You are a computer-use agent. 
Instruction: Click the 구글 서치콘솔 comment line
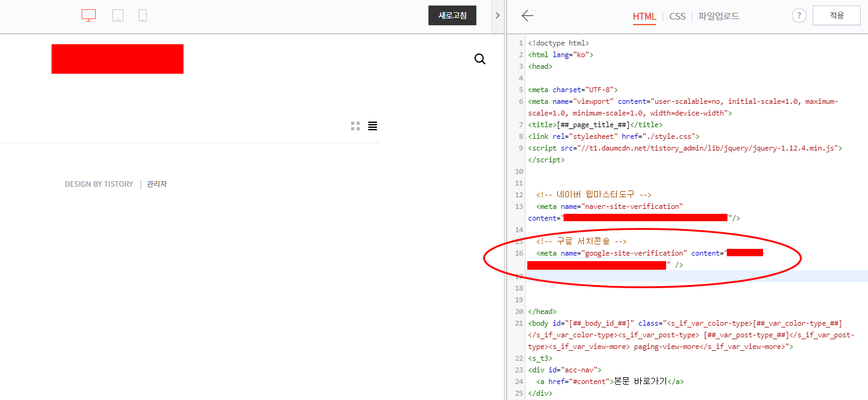click(x=581, y=241)
